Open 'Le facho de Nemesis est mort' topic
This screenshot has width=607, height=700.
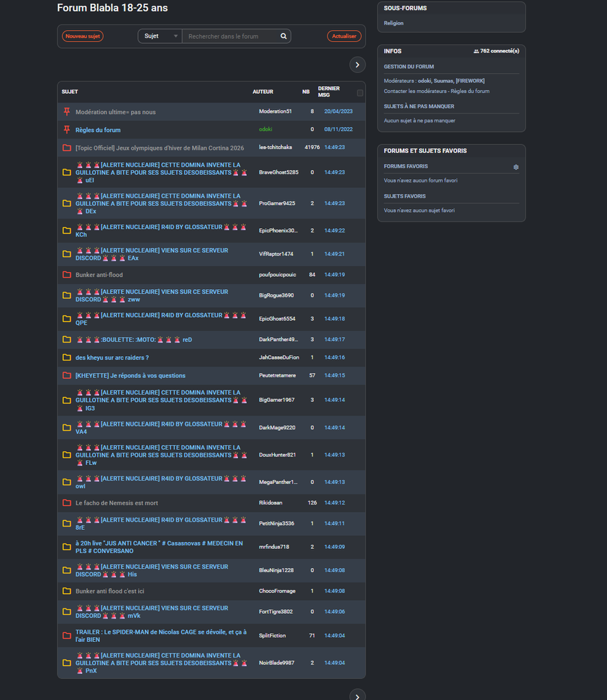coord(116,503)
